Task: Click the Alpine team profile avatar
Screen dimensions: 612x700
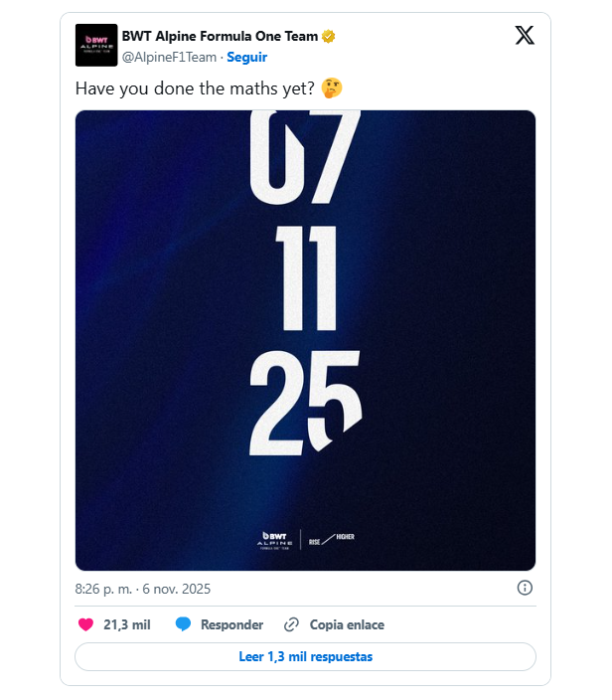Action: click(x=96, y=46)
